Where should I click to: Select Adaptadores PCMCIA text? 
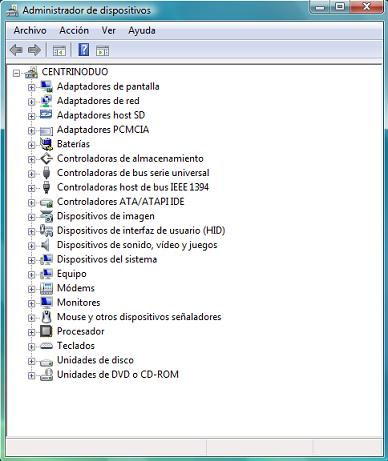click(103, 130)
